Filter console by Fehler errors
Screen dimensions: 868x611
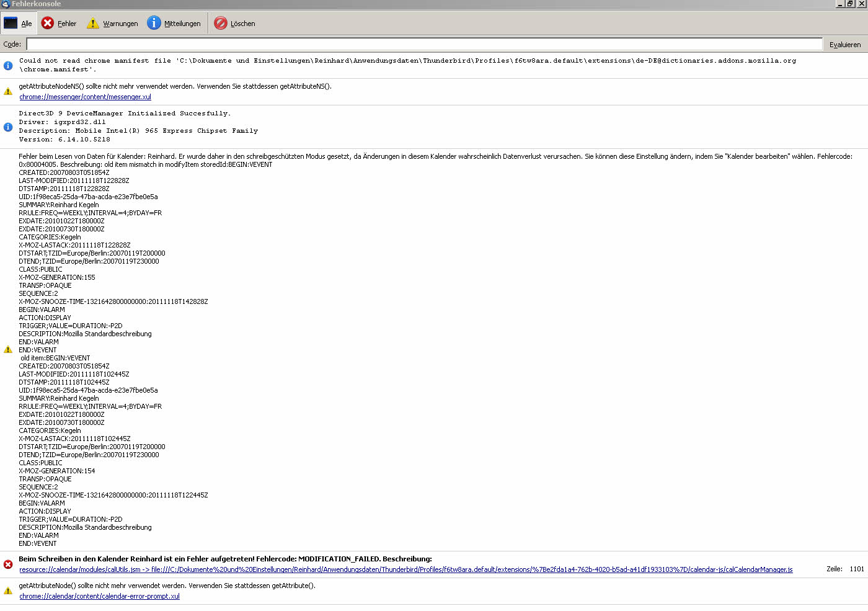59,24
